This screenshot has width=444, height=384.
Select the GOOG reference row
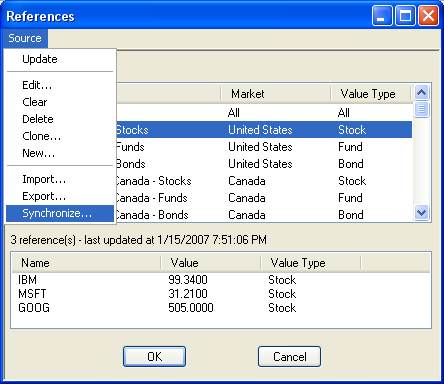tap(221, 308)
